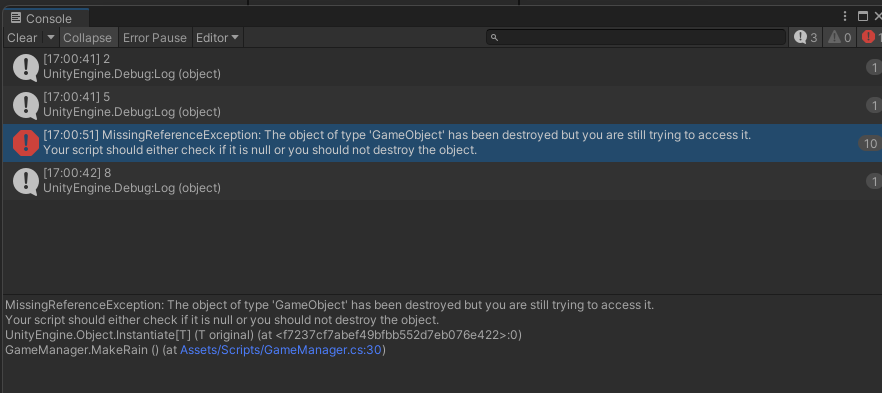Image resolution: width=882 pixels, height=393 pixels.
Task: Click the red error icon of the exception
Action: click(x=26, y=143)
